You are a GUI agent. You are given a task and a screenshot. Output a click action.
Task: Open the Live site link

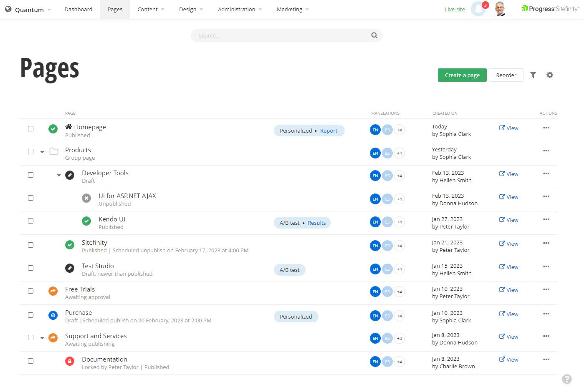click(x=455, y=9)
